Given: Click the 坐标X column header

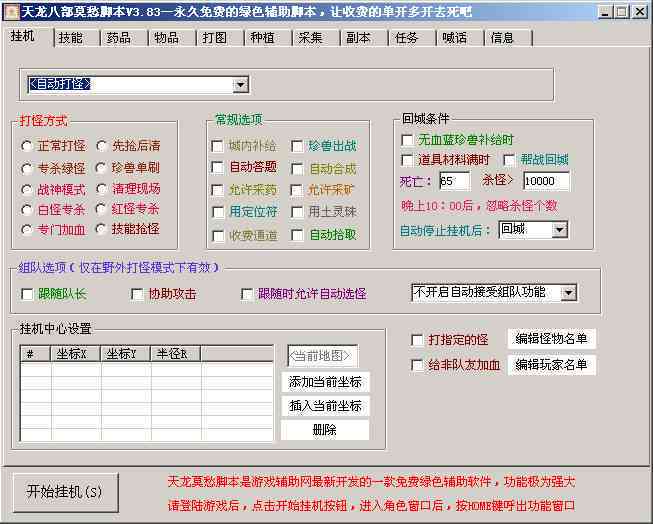Looking at the screenshot, I should click(75, 354).
